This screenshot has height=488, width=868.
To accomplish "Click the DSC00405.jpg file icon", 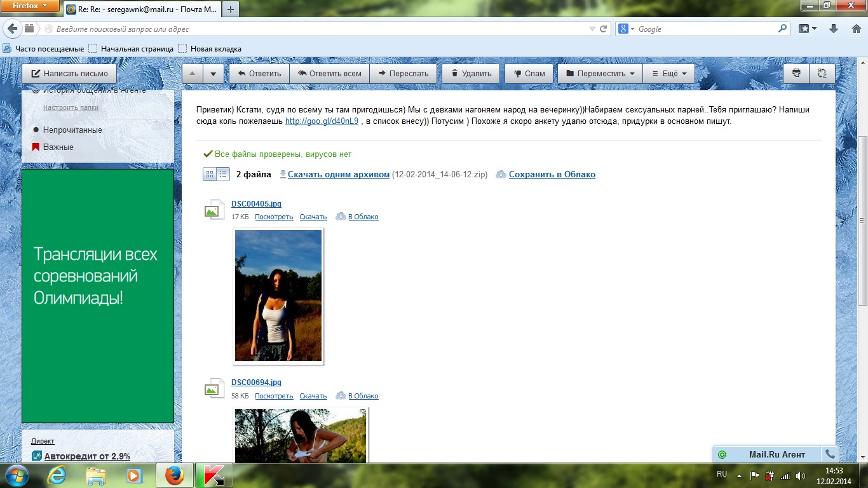I will click(214, 210).
